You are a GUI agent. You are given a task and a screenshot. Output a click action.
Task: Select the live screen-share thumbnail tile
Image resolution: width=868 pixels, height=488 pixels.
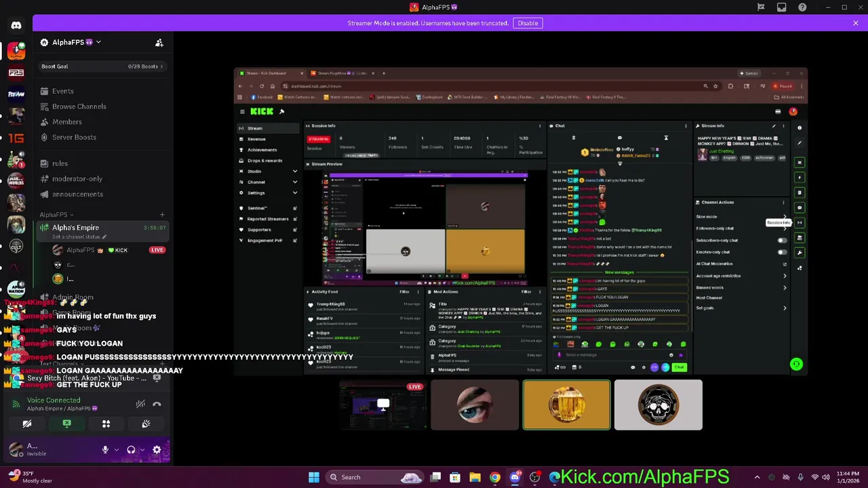coord(383,405)
